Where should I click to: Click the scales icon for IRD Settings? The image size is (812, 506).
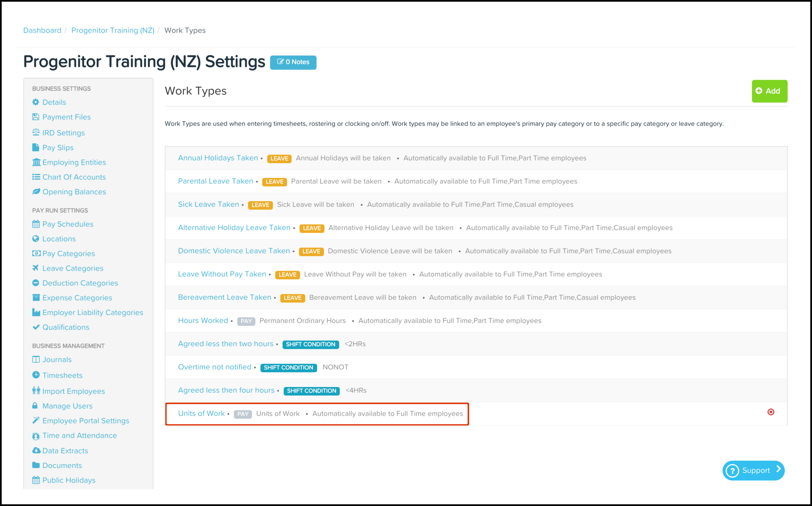point(36,133)
